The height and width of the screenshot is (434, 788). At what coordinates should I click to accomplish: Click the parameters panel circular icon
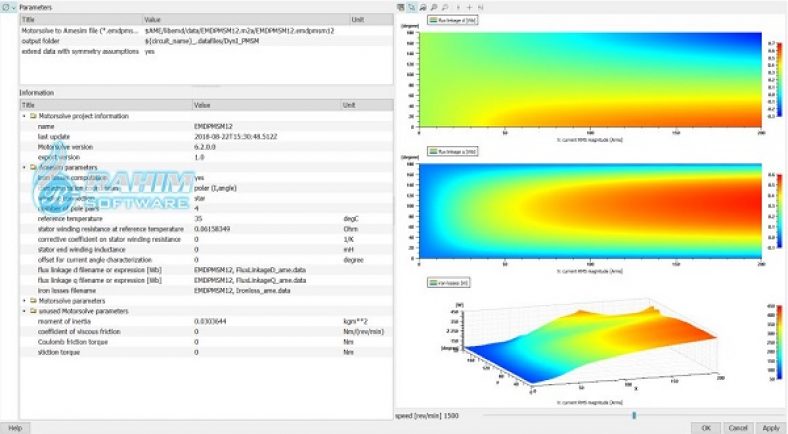[5, 7]
